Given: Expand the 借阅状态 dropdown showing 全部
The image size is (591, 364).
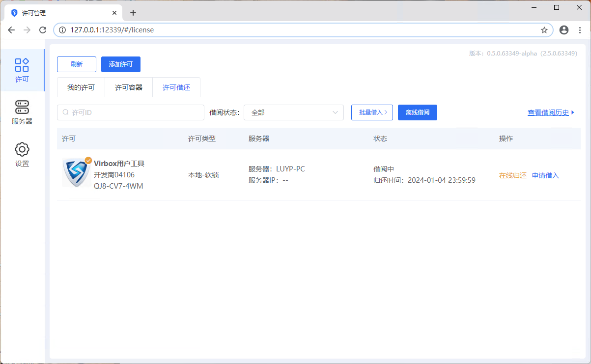Looking at the screenshot, I should [294, 112].
